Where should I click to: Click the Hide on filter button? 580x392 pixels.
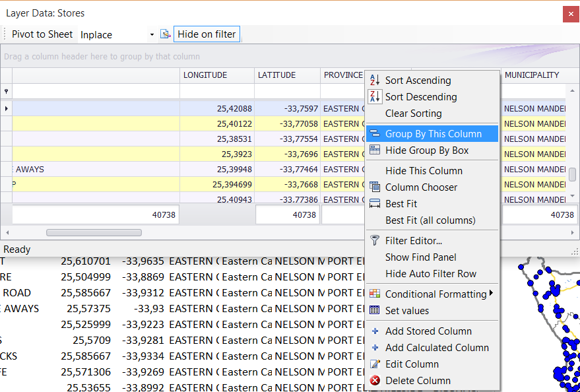point(207,34)
